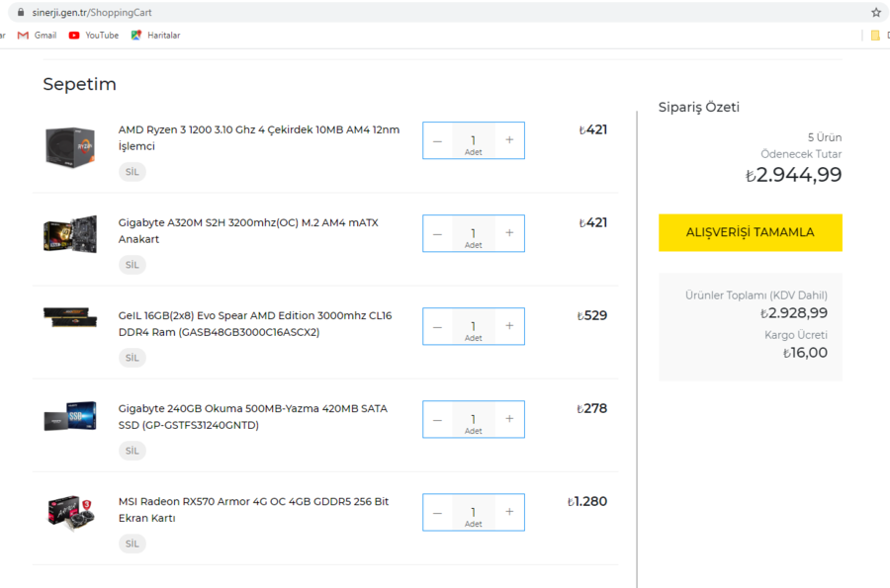This screenshot has width=890, height=588.
Task: Remove MSI Radeon RX570 with SİL
Action: tap(133, 544)
